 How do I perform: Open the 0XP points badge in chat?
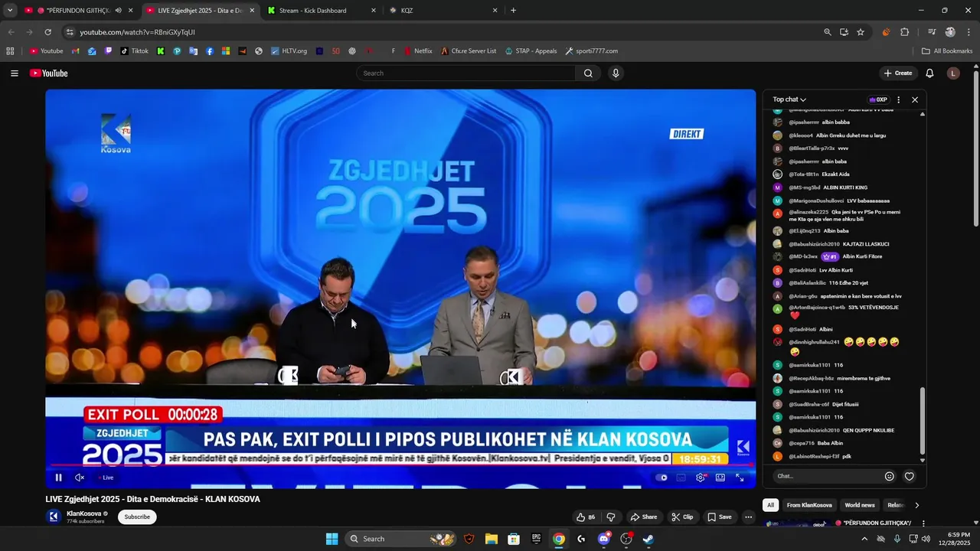[878, 99]
